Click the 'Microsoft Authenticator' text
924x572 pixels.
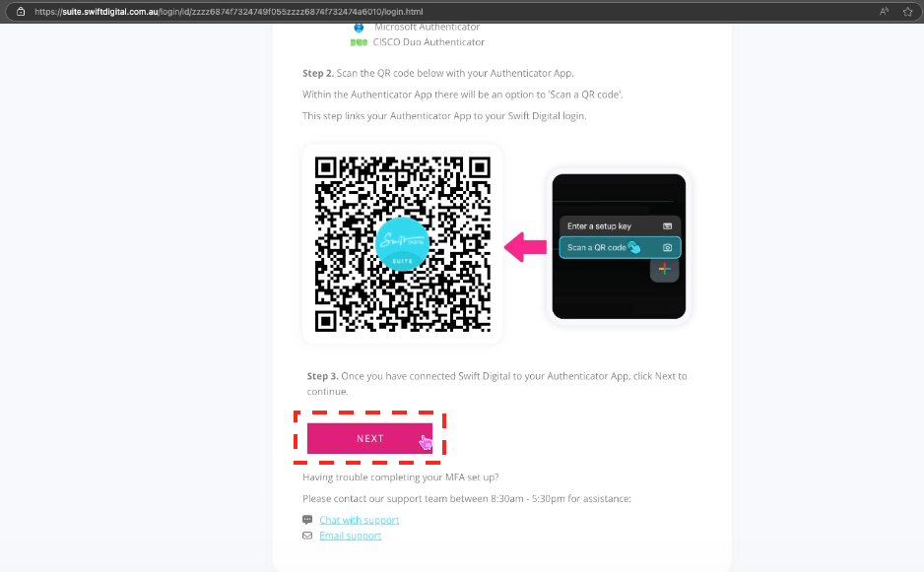(427, 28)
